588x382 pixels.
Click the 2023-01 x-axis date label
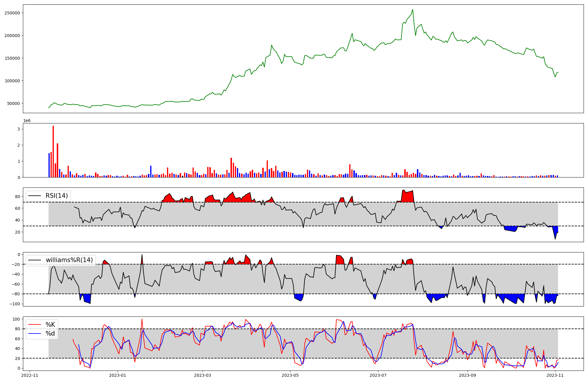(x=118, y=375)
